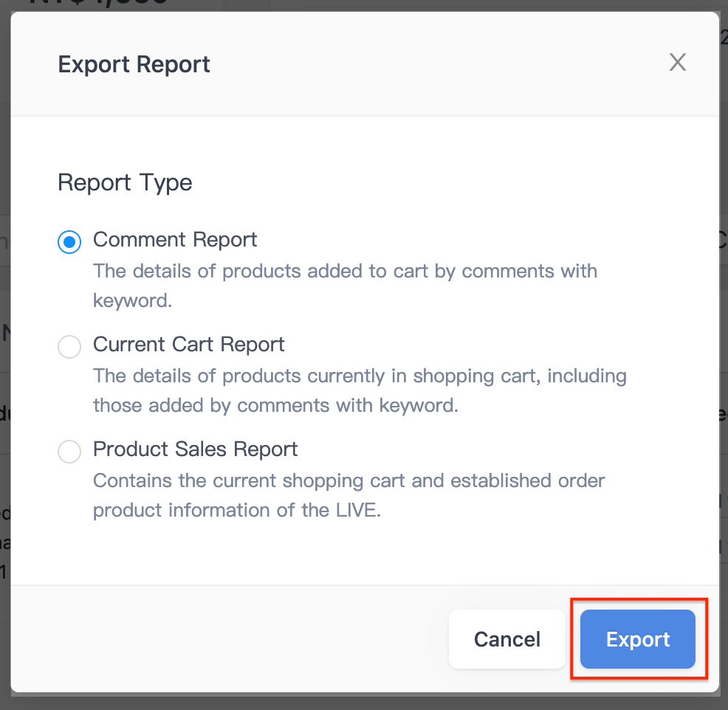Viewport: 728px width, 710px height.
Task: Click the "Comment Report" option label
Action: point(175,240)
